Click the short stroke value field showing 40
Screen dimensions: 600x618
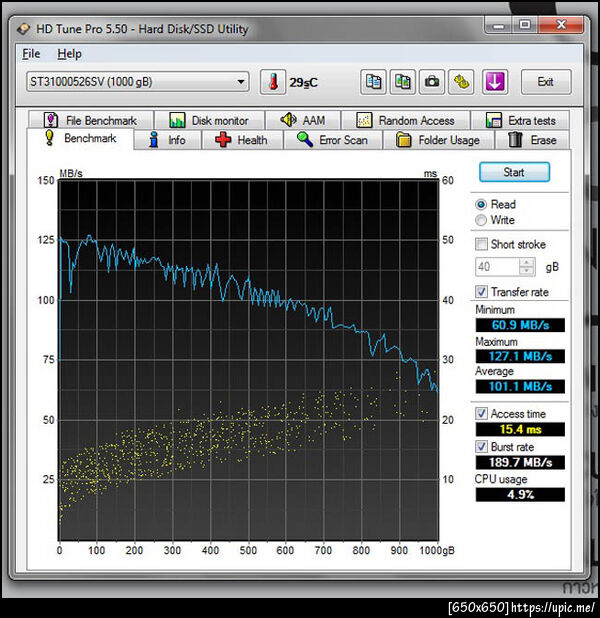pos(498,267)
